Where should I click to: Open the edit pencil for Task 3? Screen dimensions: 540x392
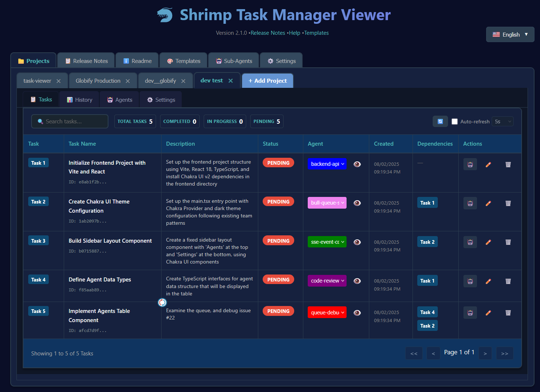[488, 242]
